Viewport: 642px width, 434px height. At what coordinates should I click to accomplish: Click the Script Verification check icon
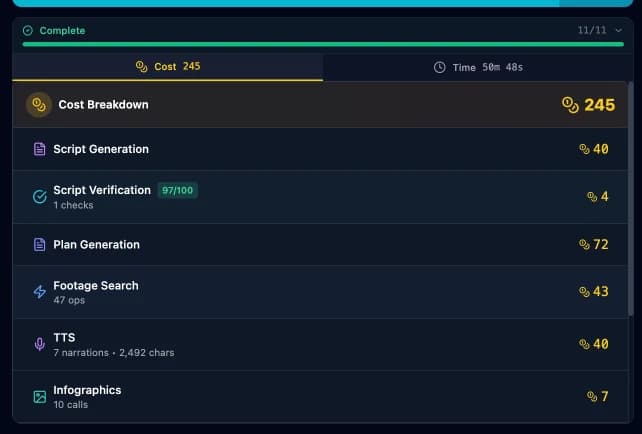point(39,197)
